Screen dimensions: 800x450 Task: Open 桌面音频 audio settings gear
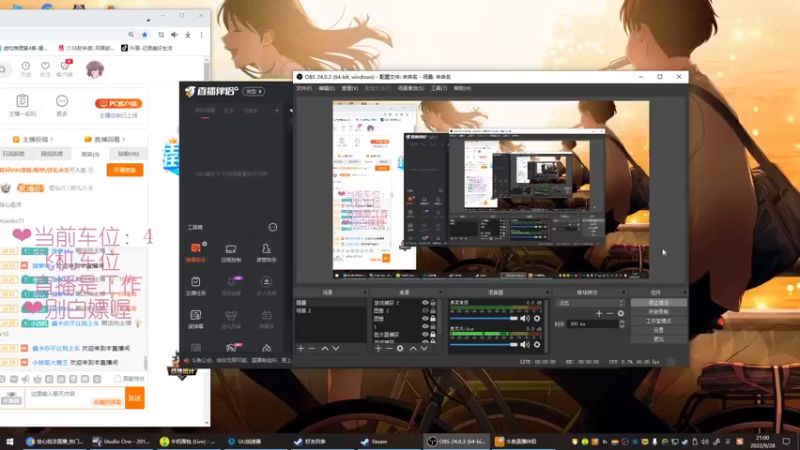[x=537, y=318]
